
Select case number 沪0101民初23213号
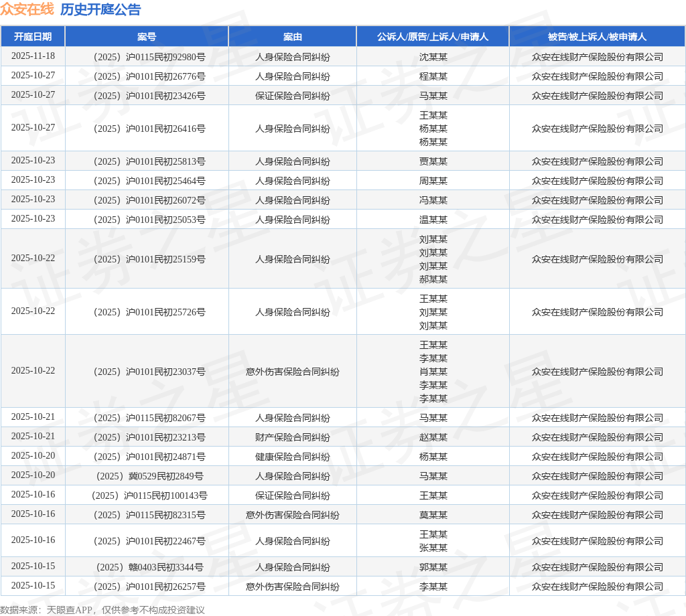tap(149, 437)
